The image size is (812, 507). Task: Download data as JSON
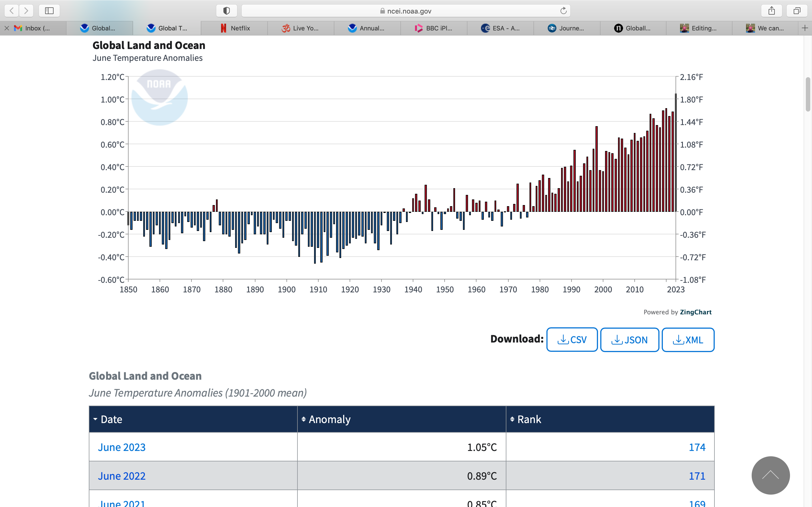[630, 340]
